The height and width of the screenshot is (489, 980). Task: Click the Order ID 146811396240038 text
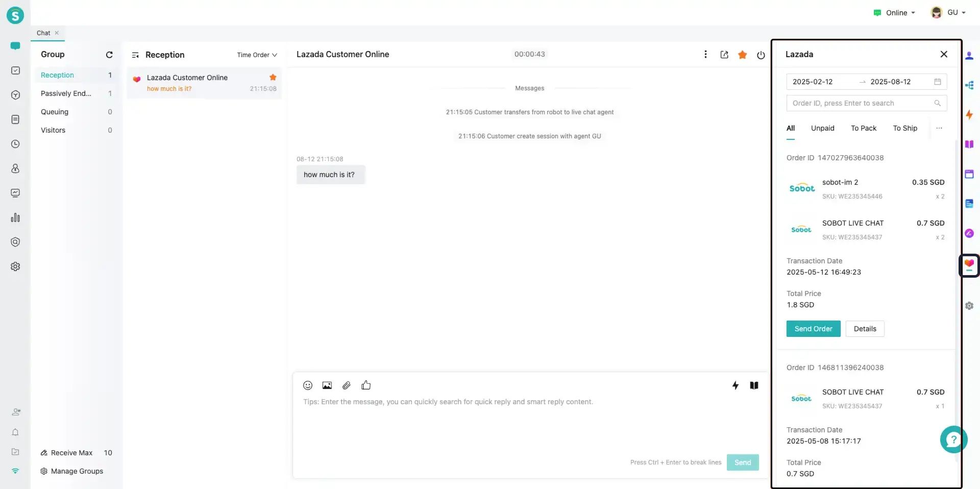(835, 368)
